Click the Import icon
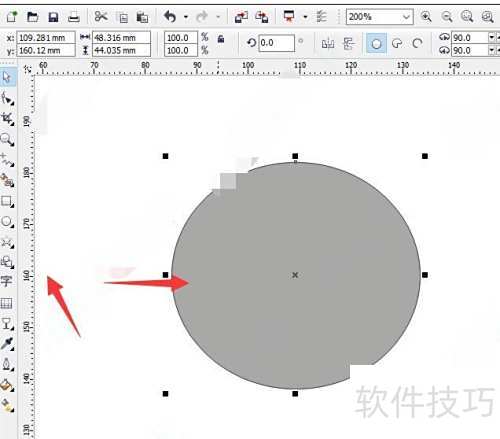 coord(241,17)
